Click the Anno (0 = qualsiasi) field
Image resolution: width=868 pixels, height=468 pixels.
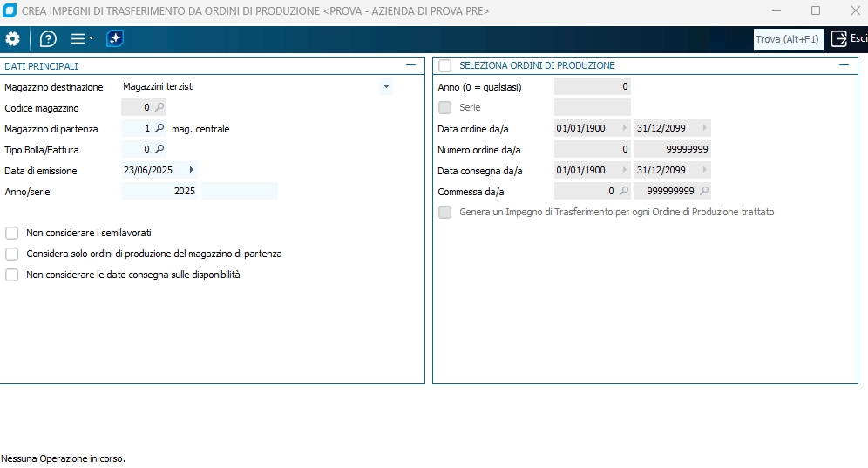593,86
